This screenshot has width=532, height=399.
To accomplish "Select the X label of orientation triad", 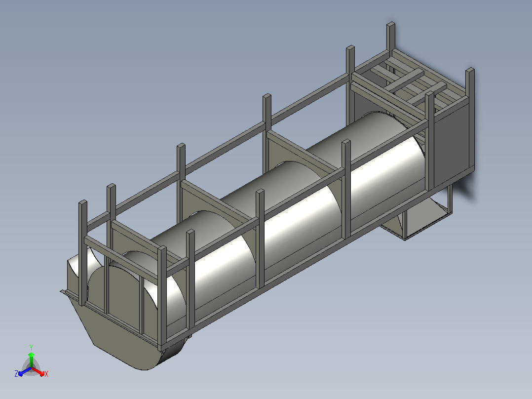I will [x=46, y=374].
